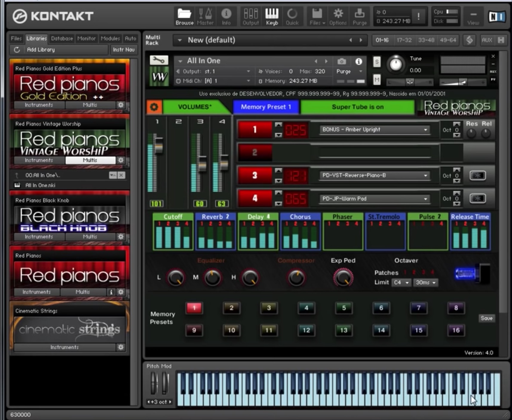Toggle patch 3 sustain freeze button
The width and height of the screenshot is (512, 420).
477,175
